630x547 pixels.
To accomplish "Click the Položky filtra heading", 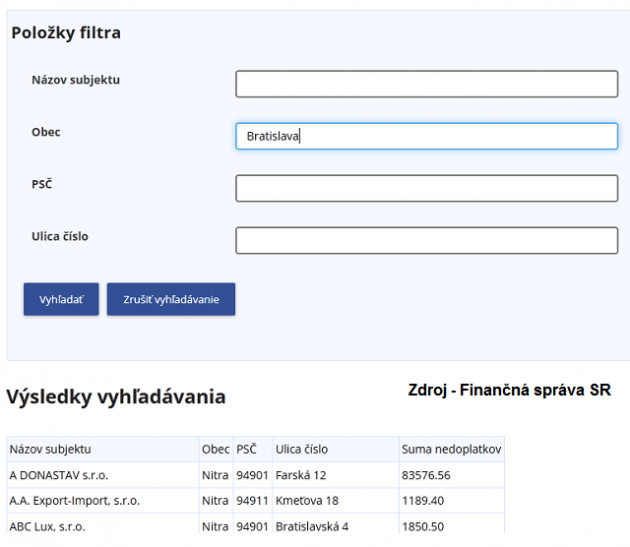I will [x=66, y=33].
